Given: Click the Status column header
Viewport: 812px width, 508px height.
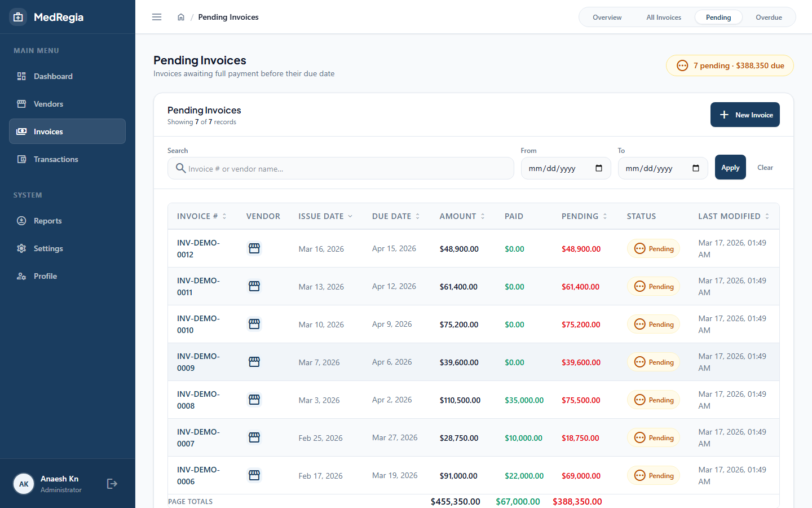Looking at the screenshot, I should click(641, 216).
